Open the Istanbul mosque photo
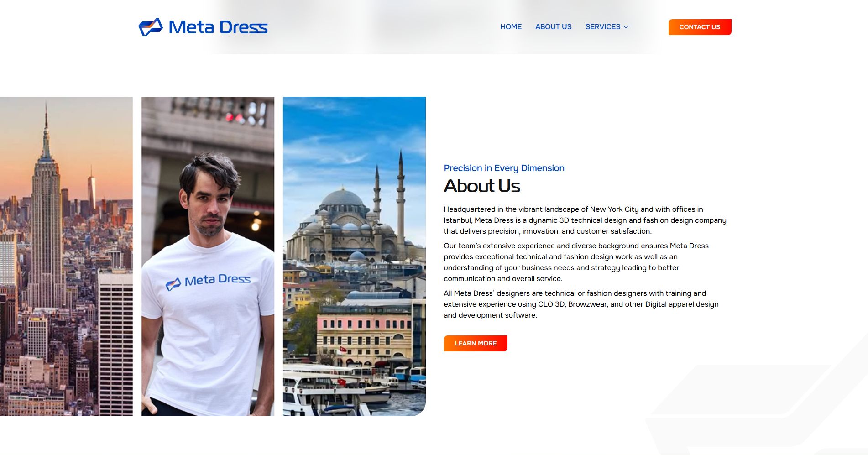Image resolution: width=868 pixels, height=455 pixels. tap(354, 256)
